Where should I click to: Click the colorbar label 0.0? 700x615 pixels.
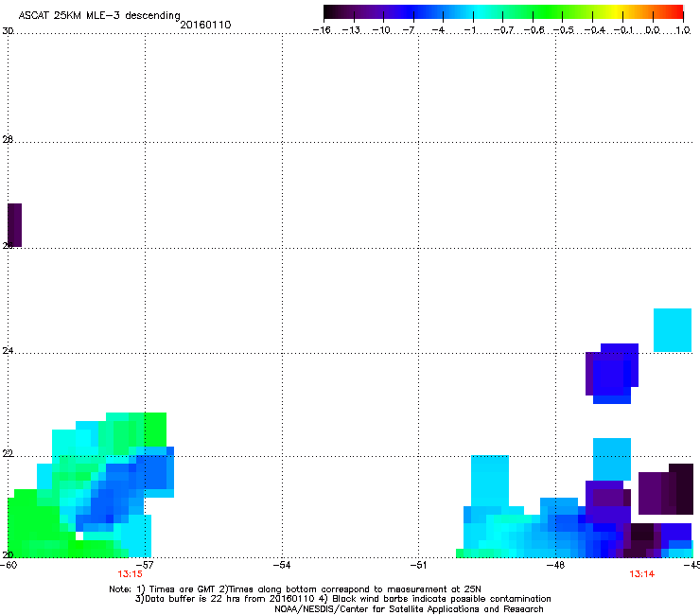pos(653,30)
